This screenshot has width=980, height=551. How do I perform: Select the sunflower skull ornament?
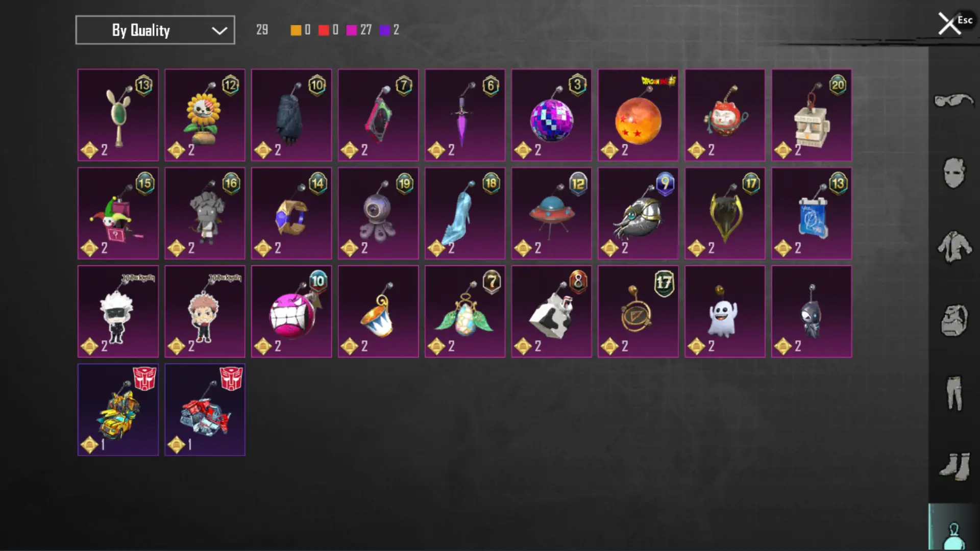[205, 115]
